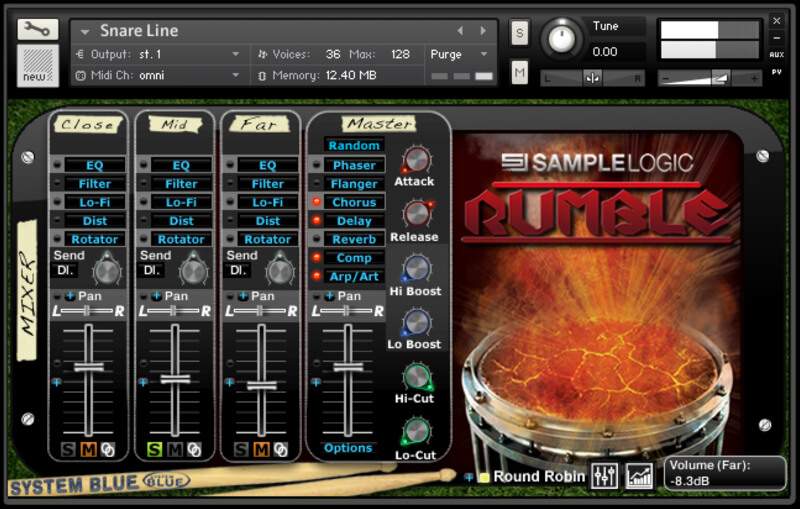800x509 pixels.
Task: Toggle the Master Delay LED
Action: click(x=316, y=220)
